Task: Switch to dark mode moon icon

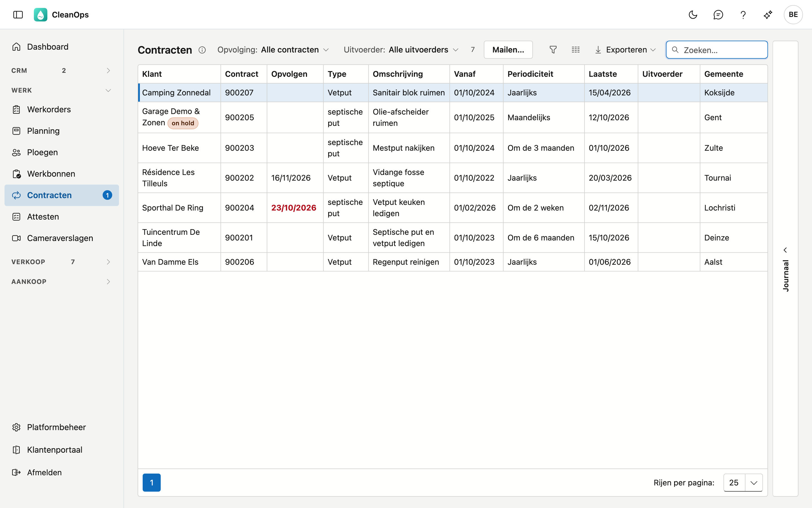Action: (x=693, y=14)
